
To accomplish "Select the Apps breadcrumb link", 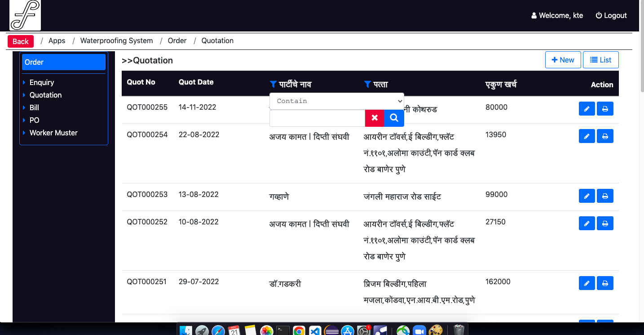I will point(57,40).
